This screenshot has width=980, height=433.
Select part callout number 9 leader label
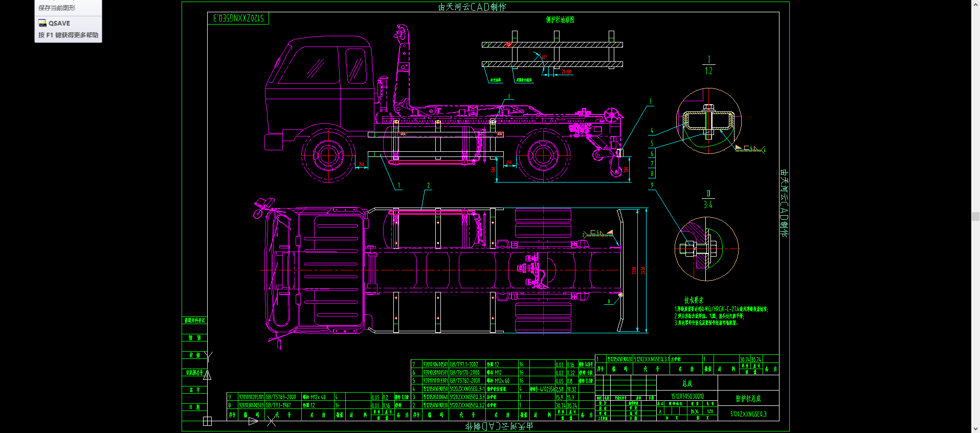tap(652, 185)
